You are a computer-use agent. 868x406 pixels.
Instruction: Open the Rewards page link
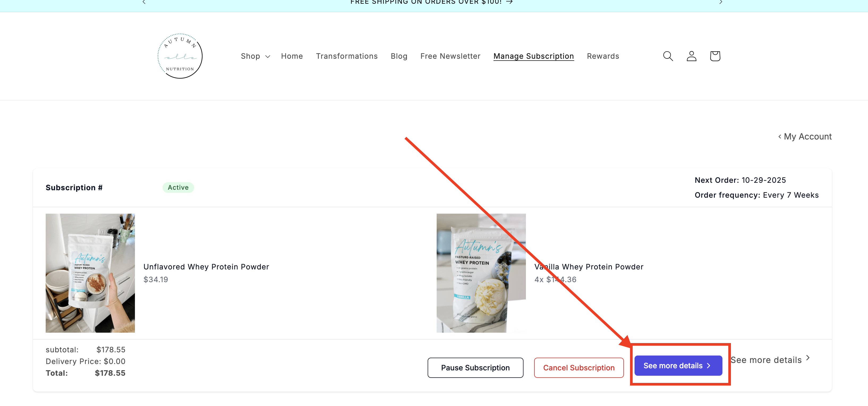point(603,56)
